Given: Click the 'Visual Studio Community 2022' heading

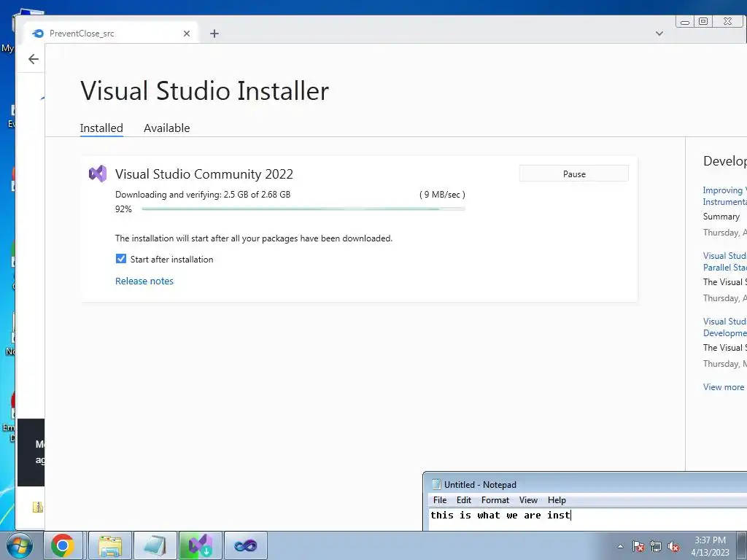Looking at the screenshot, I should click(204, 174).
